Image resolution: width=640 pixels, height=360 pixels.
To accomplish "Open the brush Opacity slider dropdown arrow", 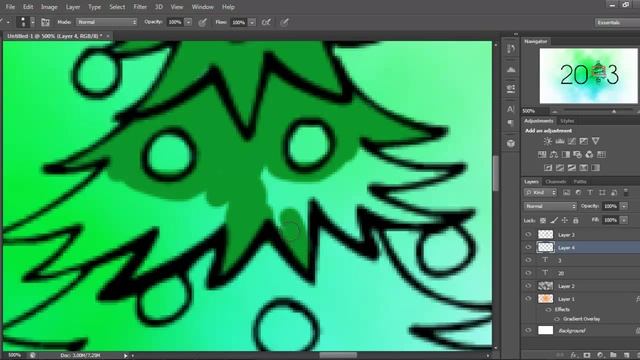I will pyautogui.click(x=189, y=22).
